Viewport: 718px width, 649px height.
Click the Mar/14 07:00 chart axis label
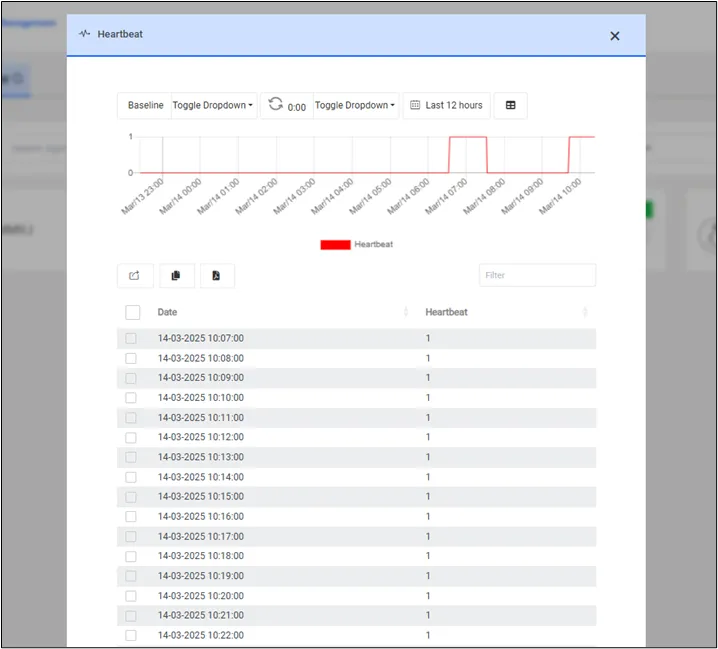(446, 196)
